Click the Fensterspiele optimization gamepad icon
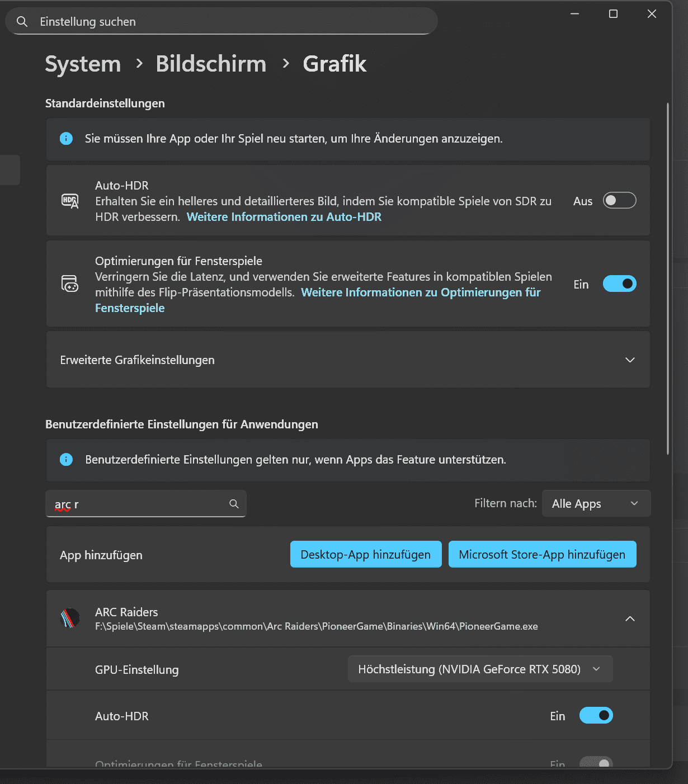688x784 pixels. (x=70, y=284)
